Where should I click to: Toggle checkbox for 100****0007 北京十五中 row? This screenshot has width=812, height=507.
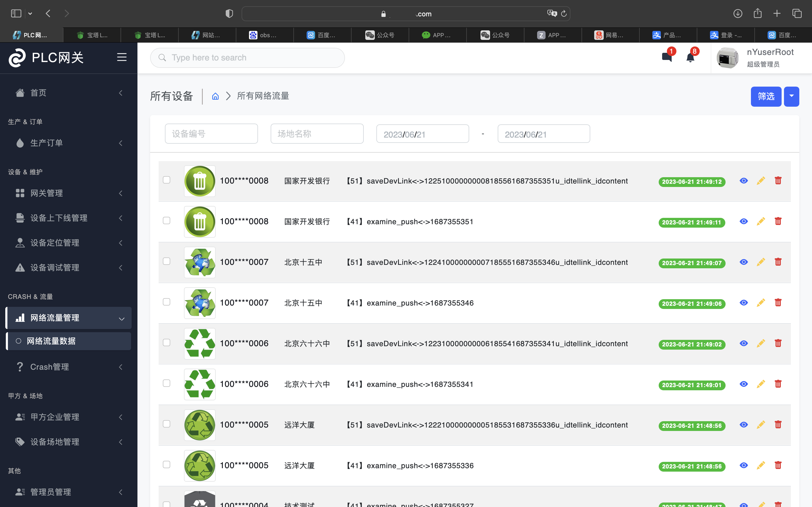[167, 261]
